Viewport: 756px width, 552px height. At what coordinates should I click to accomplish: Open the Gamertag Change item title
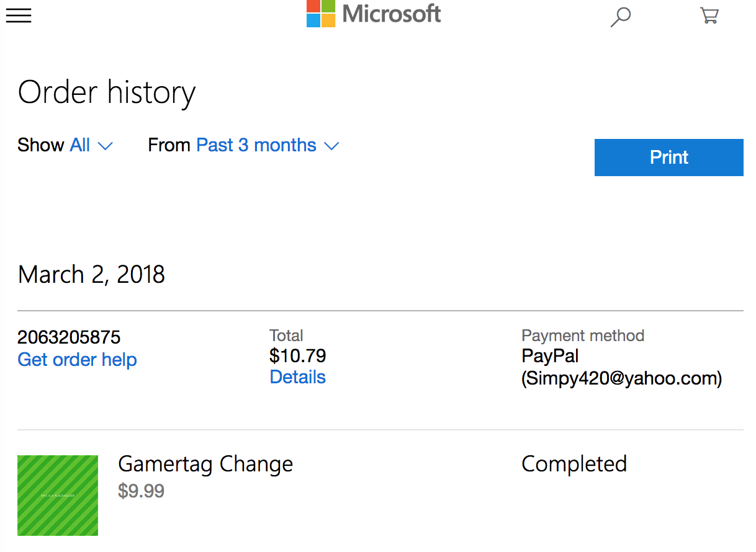(205, 464)
